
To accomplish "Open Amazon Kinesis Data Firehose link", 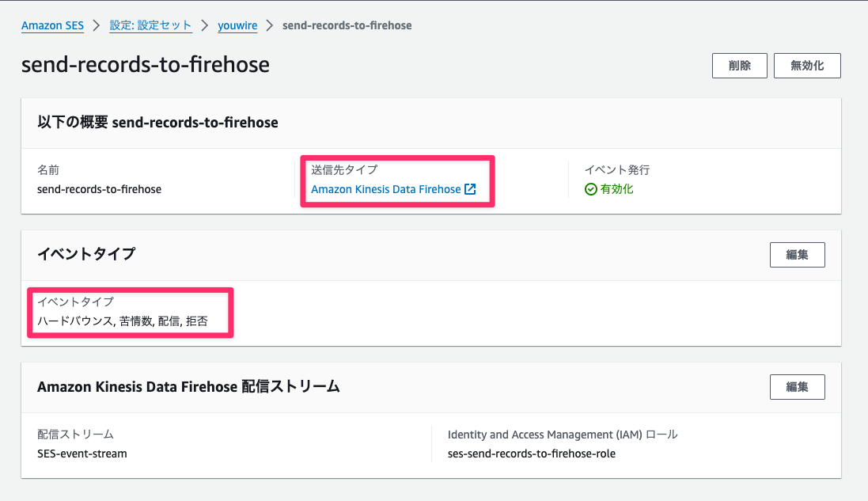I will [386, 189].
